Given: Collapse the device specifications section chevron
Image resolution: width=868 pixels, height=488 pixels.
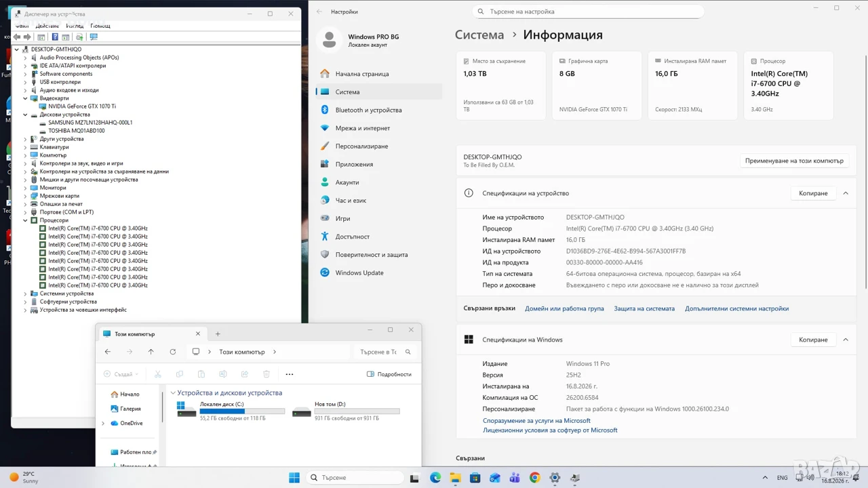Looking at the screenshot, I should pyautogui.click(x=846, y=193).
